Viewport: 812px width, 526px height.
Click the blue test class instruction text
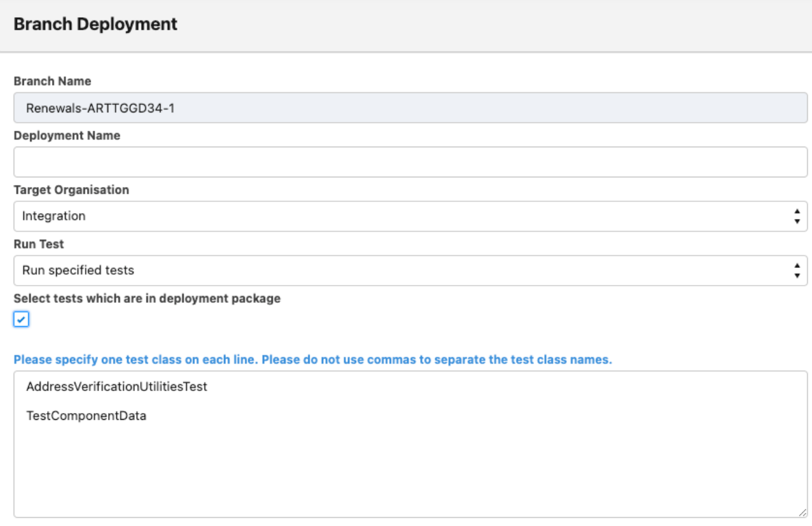tap(313, 360)
